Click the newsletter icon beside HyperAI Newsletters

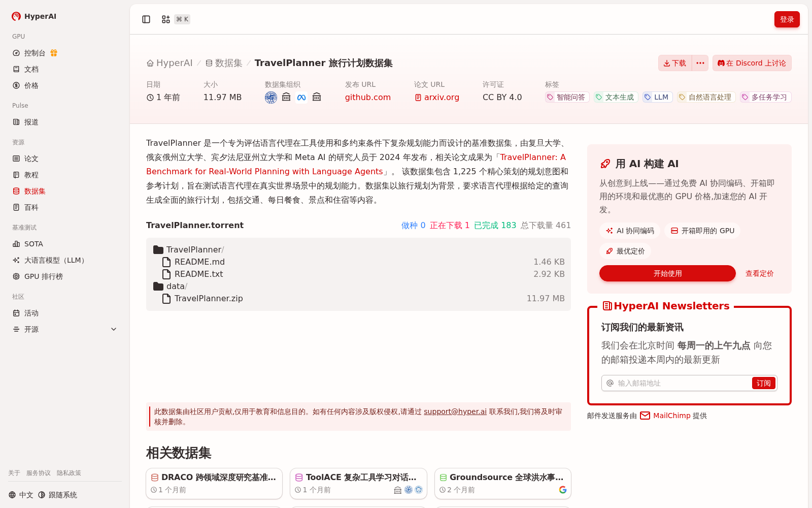point(607,306)
